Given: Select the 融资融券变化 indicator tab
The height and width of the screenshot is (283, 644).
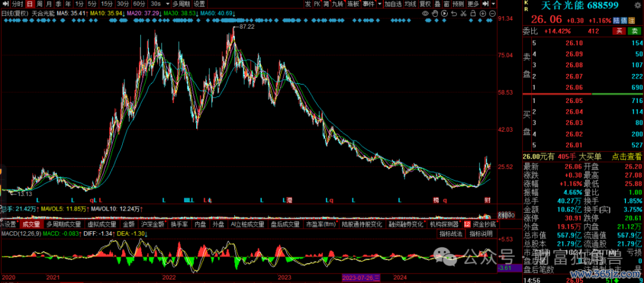Looking at the screenshot, I should (x=406, y=225).
